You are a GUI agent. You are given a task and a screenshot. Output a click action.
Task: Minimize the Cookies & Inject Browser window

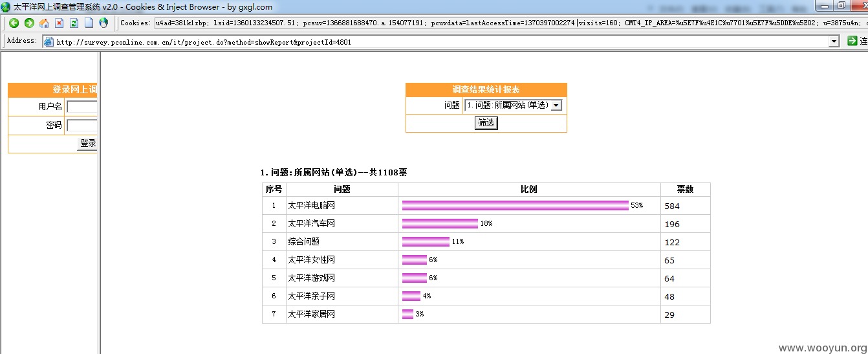[x=823, y=5]
